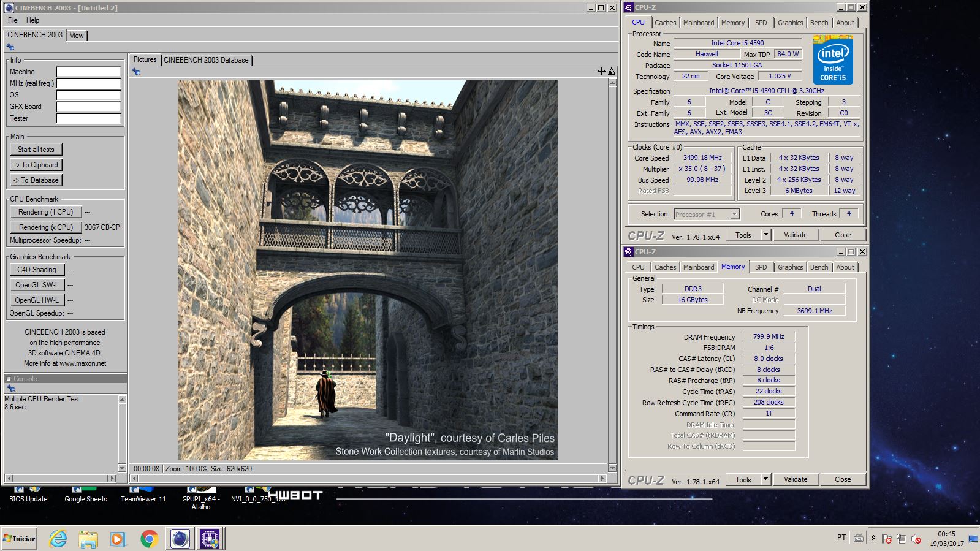Screen dimensions: 980x551
Task: Launch Windows Media Player from the taskbar
Action: 118,539
